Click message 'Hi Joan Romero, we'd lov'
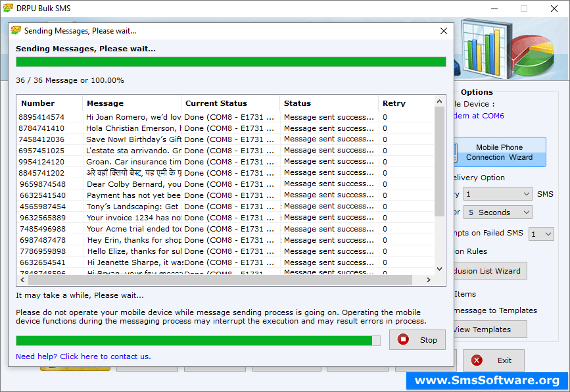The image size is (570, 392). 133,117
